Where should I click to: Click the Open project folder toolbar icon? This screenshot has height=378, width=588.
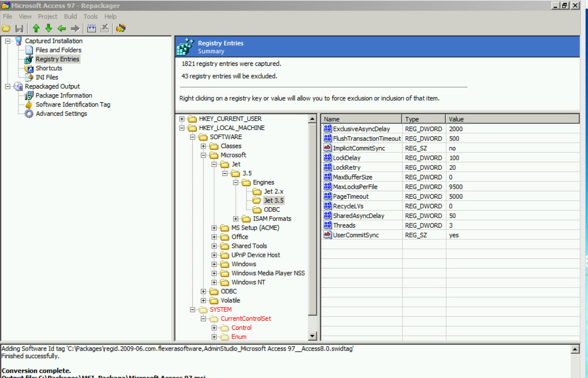pyautogui.click(x=6, y=28)
